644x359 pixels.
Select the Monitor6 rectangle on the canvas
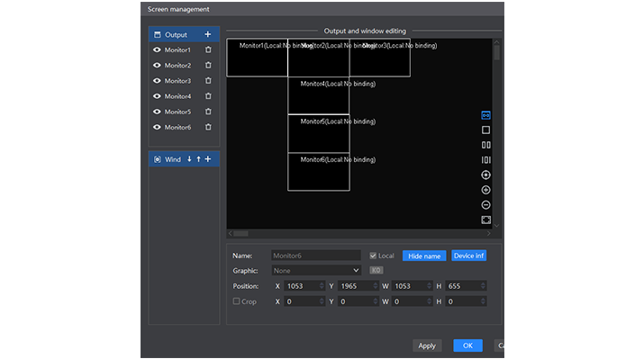pyautogui.click(x=319, y=172)
